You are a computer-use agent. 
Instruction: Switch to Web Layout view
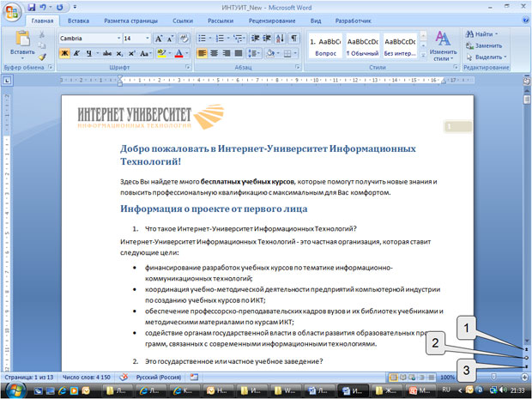pyautogui.click(x=412, y=377)
